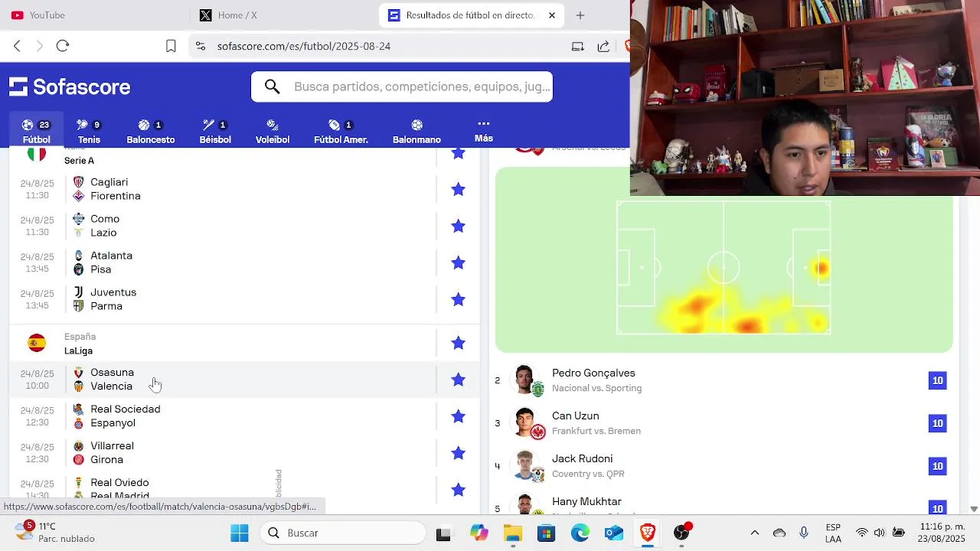Toggle favorite star for Villarreal vs Girona
This screenshot has height=551, width=980.
(x=458, y=453)
